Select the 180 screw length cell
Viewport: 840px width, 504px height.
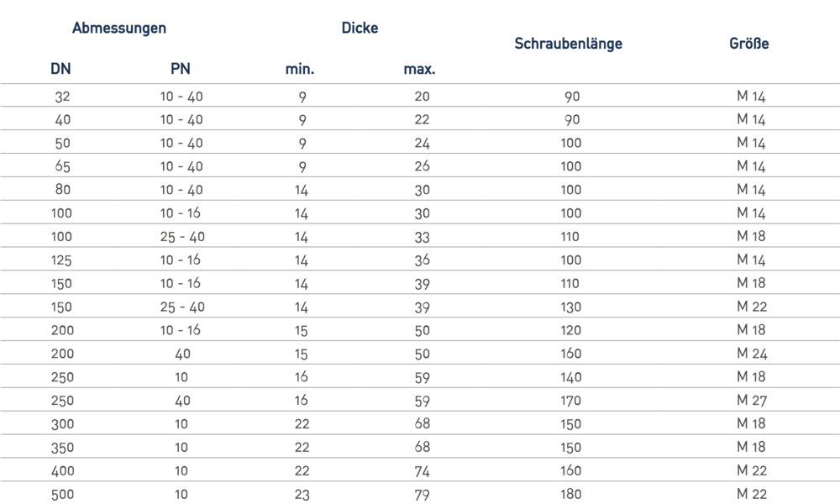[571, 495]
